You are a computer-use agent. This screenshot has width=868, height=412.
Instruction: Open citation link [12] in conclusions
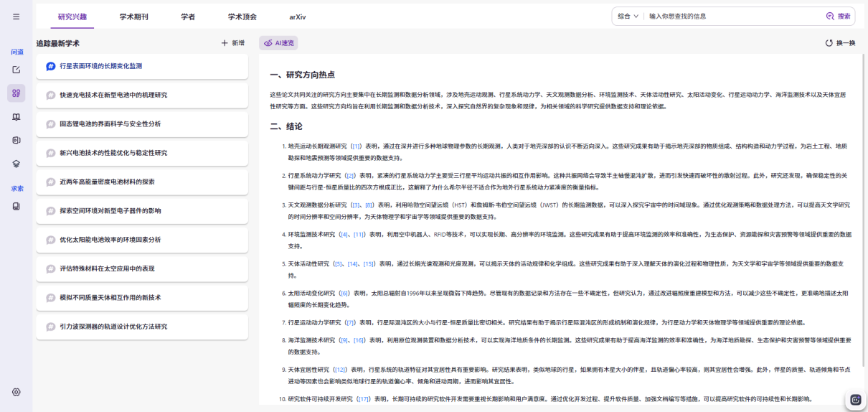point(341,370)
